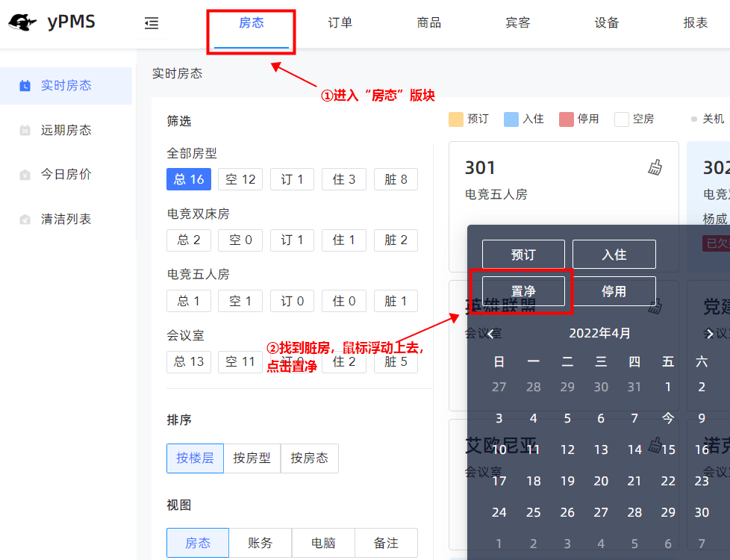Click the 远期房态 calendar icon
The width and height of the screenshot is (730, 560).
[25, 131]
